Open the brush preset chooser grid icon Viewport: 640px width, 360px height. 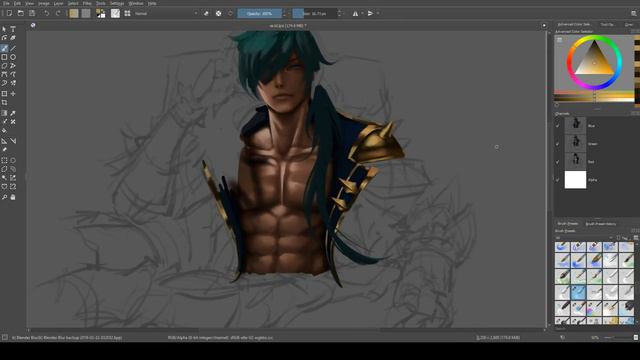pos(127,13)
